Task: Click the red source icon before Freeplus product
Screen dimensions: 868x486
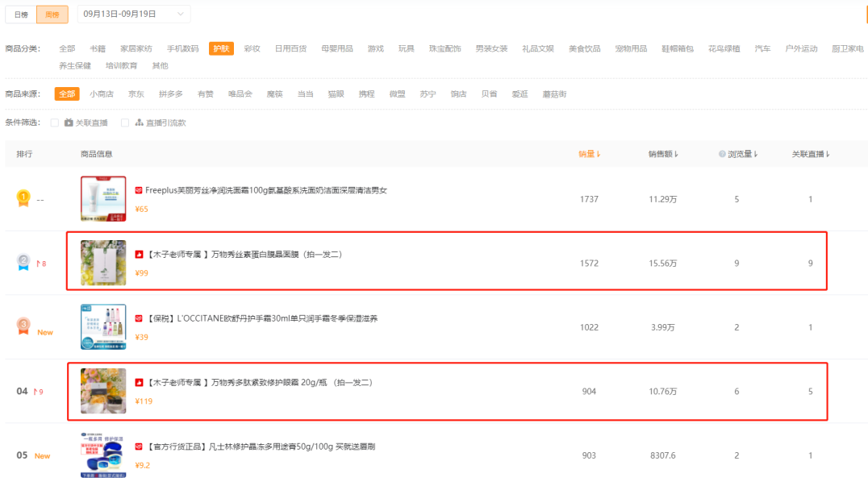Action: 139,190
